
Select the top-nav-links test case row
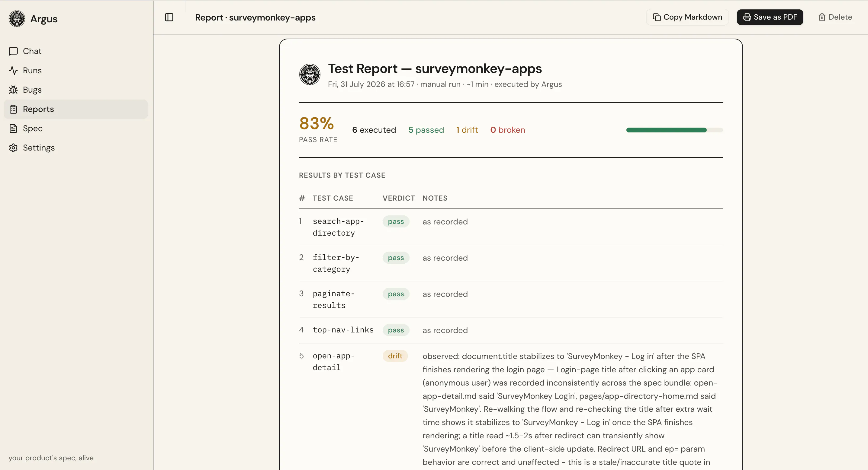(x=511, y=330)
